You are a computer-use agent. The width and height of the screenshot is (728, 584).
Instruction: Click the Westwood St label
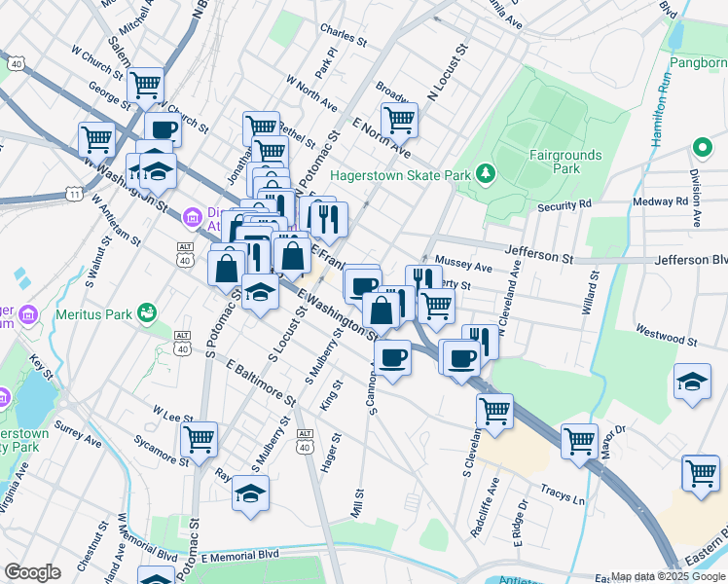tap(667, 336)
